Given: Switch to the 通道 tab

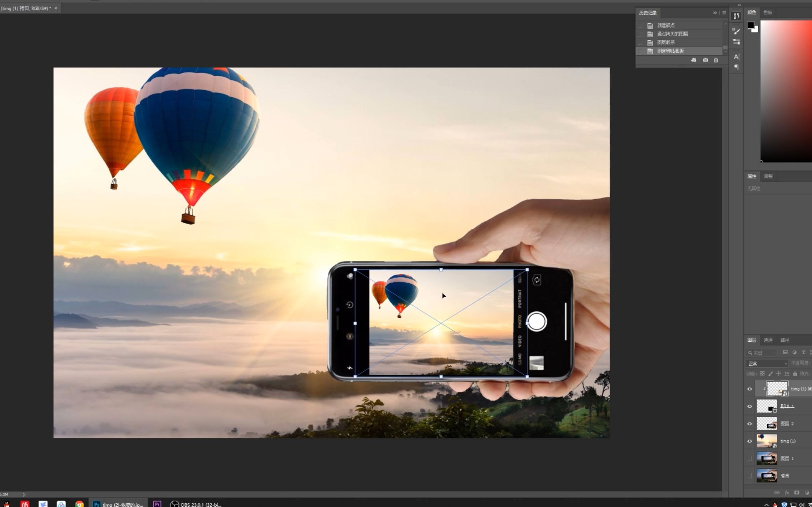Looking at the screenshot, I should 768,340.
